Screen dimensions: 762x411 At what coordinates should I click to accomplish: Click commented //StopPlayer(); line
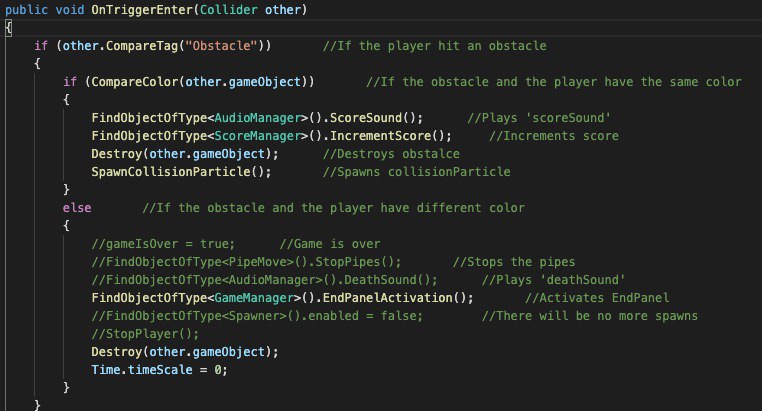tap(145, 333)
